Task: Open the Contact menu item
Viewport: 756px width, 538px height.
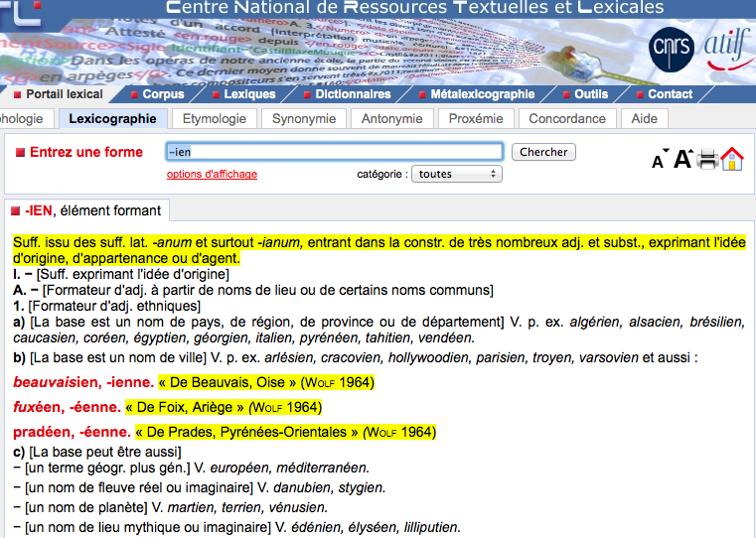Action: 665,94
